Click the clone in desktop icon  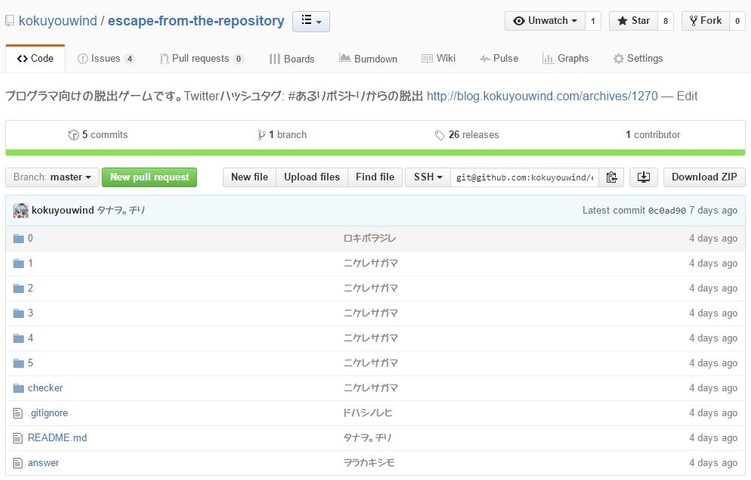(x=644, y=177)
